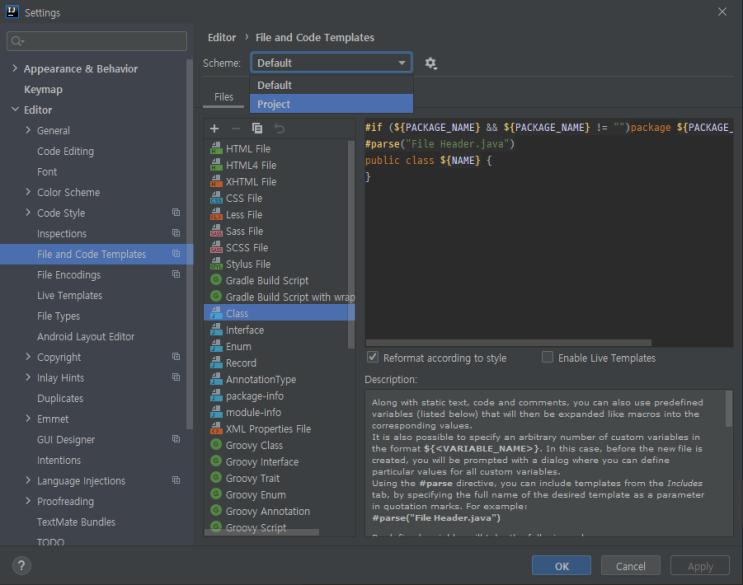Image resolution: width=743 pixels, height=585 pixels.
Task: Select the Gradle Build Script template
Action: 267,281
